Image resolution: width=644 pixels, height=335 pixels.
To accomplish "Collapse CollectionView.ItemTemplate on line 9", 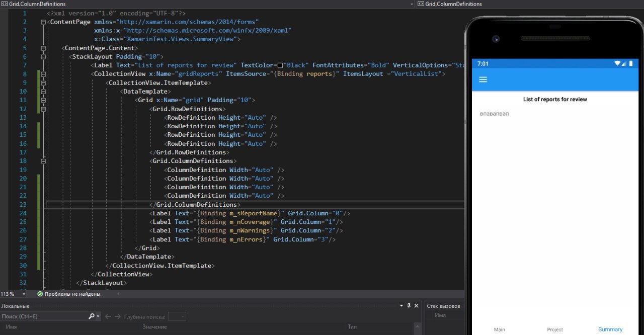I will [x=43, y=83].
